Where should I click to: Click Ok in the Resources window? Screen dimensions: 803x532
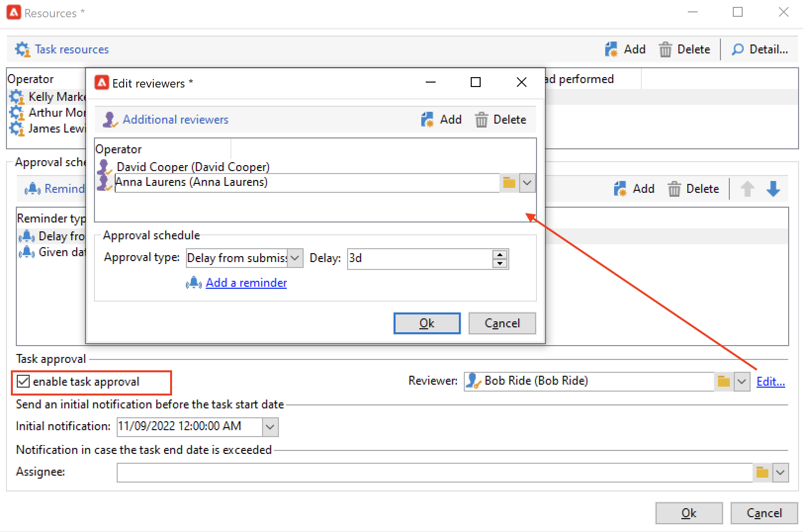[x=689, y=513]
